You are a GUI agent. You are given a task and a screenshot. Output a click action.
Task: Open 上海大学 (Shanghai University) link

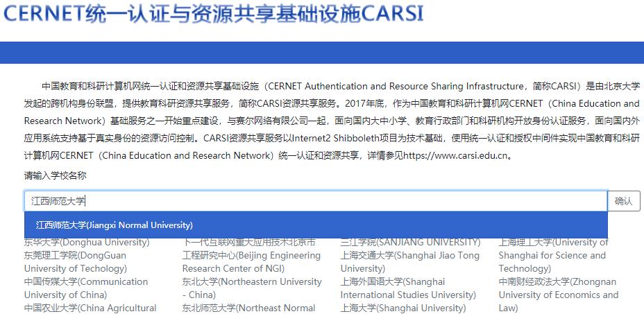click(x=403, y=308)
